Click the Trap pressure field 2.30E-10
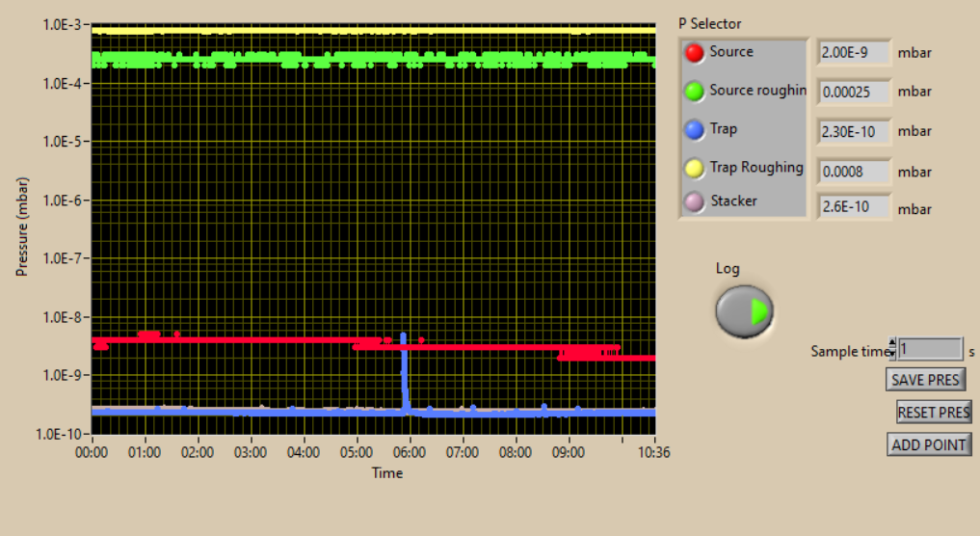 click(x=854, y=131)
